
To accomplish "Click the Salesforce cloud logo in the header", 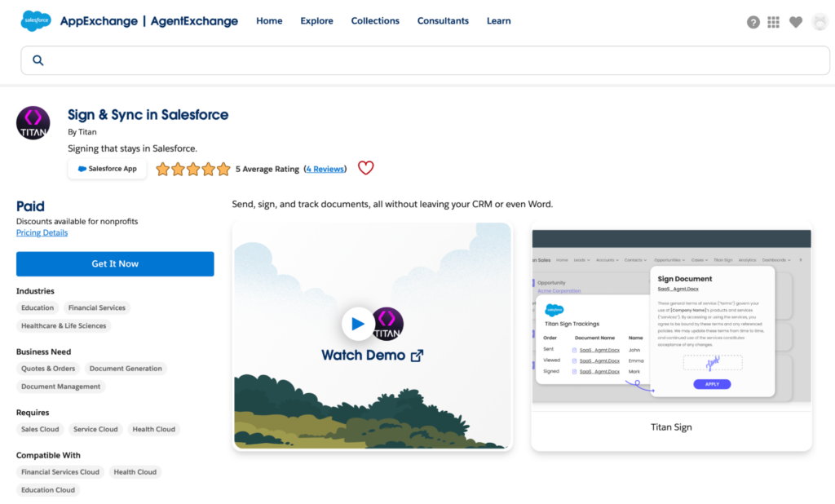I will (34, 20).
